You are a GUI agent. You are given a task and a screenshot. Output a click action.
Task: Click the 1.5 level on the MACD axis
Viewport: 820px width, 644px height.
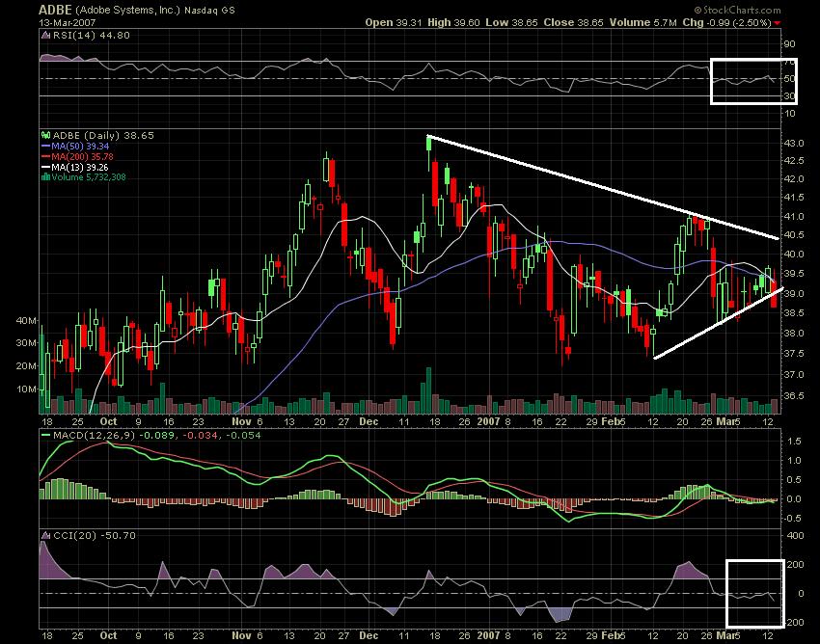[794, 442]
